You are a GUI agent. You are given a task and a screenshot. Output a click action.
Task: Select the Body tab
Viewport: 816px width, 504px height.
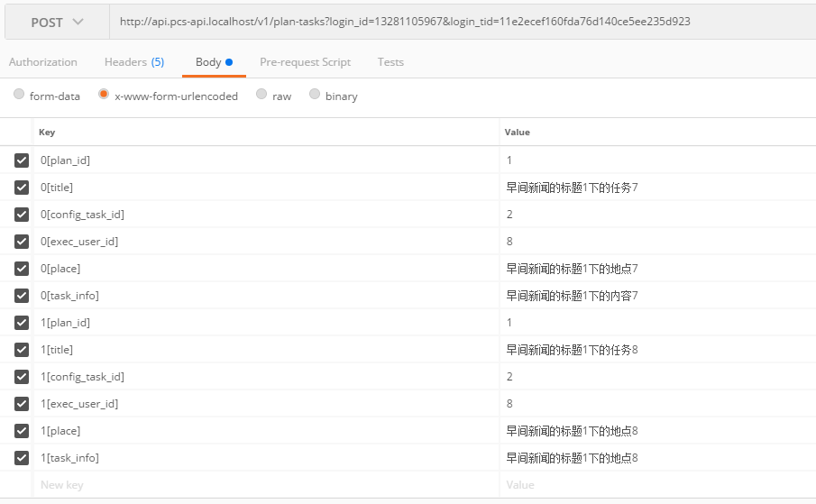(x=214, y=62)
